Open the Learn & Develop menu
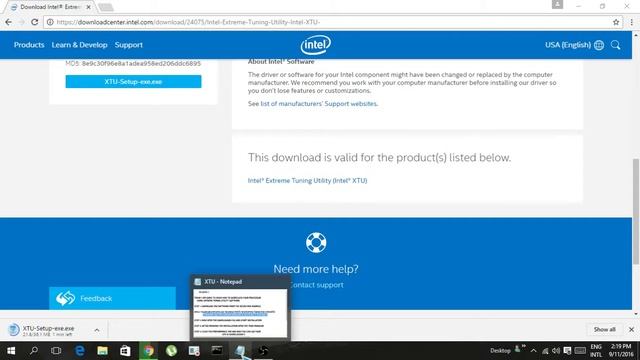 point(80,45)
